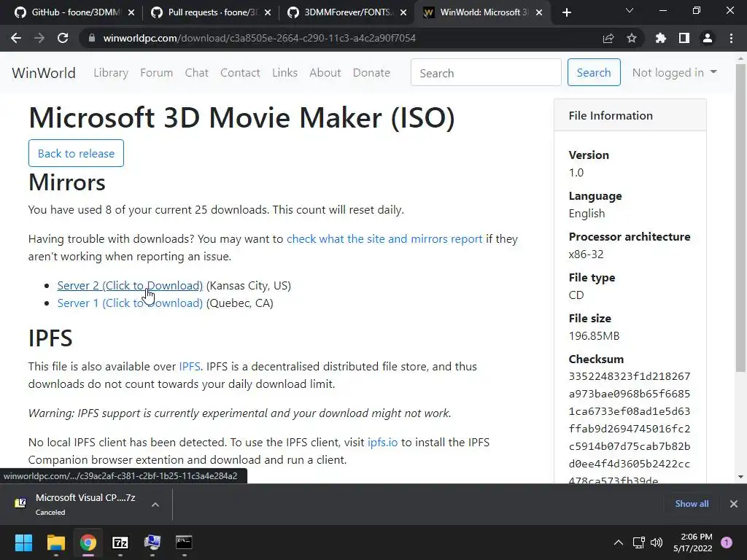Close the WinWorld tab
This screenshot has width=747, height=560.
[539, 12]
